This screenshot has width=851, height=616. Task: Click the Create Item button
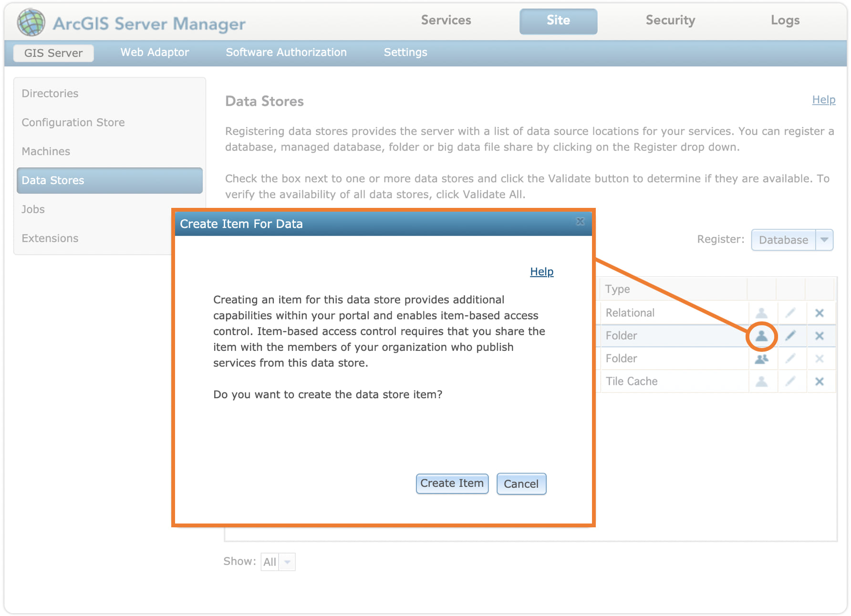click(x=452, y=483)
